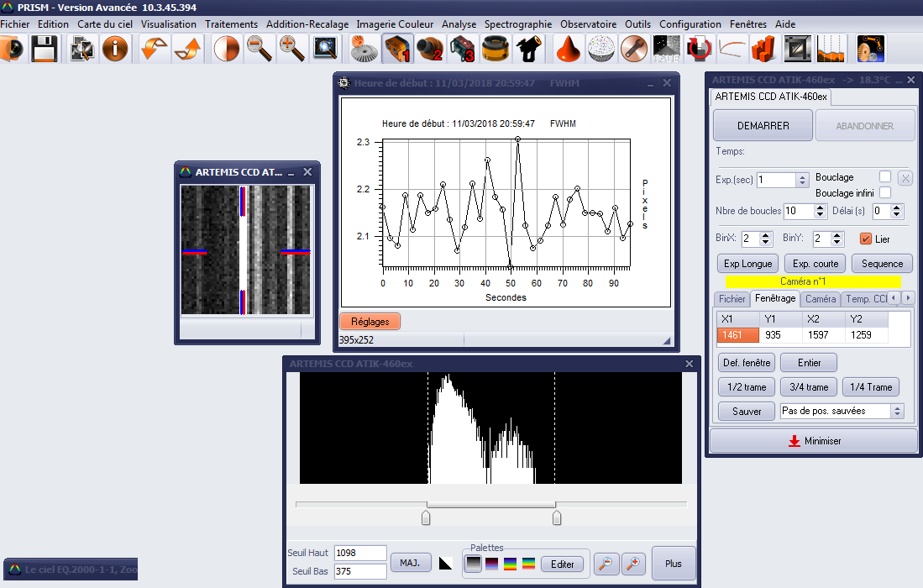Image resolution: width=923 pixels, height=588 pixels.
Task: Click the Réglages button under the graph
Action: pyautogui.click(x=370, y=322)
